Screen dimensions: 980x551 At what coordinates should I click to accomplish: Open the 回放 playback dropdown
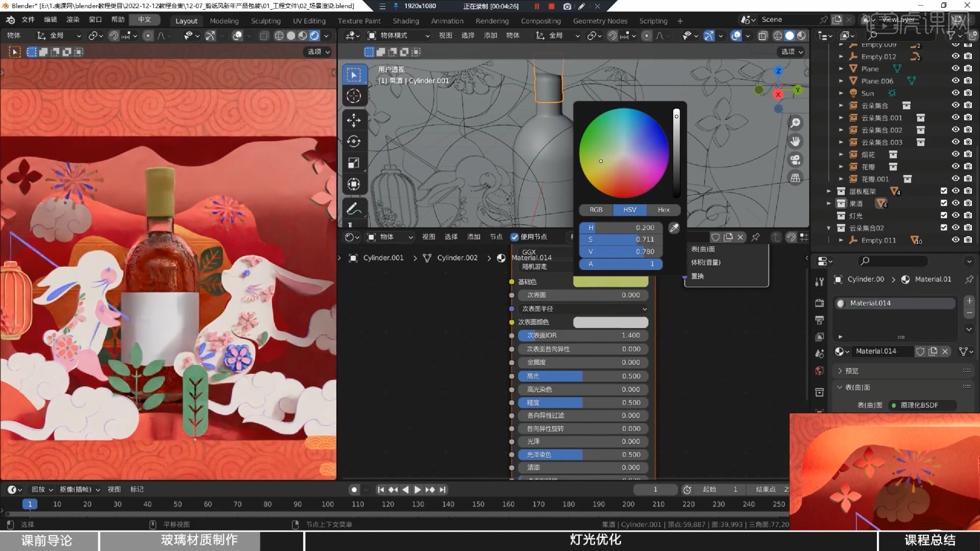(x=42, y=489)
